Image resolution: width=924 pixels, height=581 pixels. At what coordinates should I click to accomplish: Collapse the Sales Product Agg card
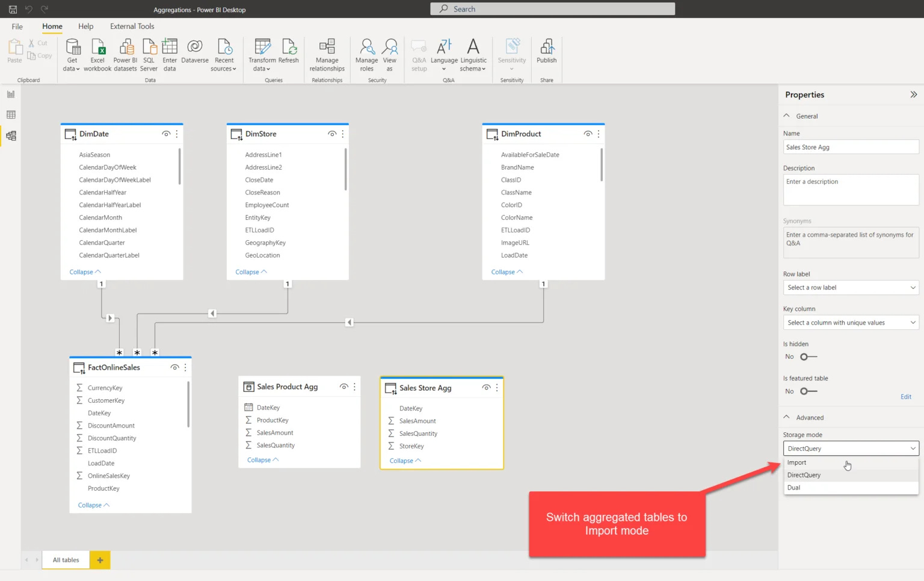point(263,460)
